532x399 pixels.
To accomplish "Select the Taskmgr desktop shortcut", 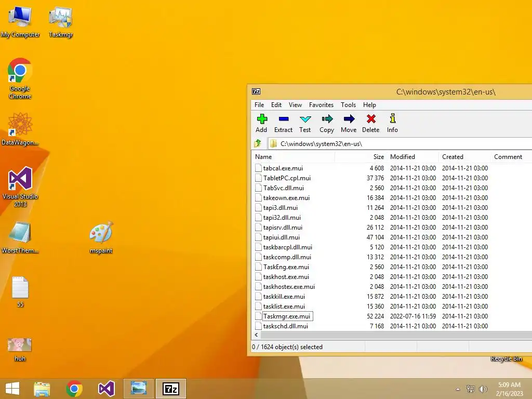I will tap(61, 22).
